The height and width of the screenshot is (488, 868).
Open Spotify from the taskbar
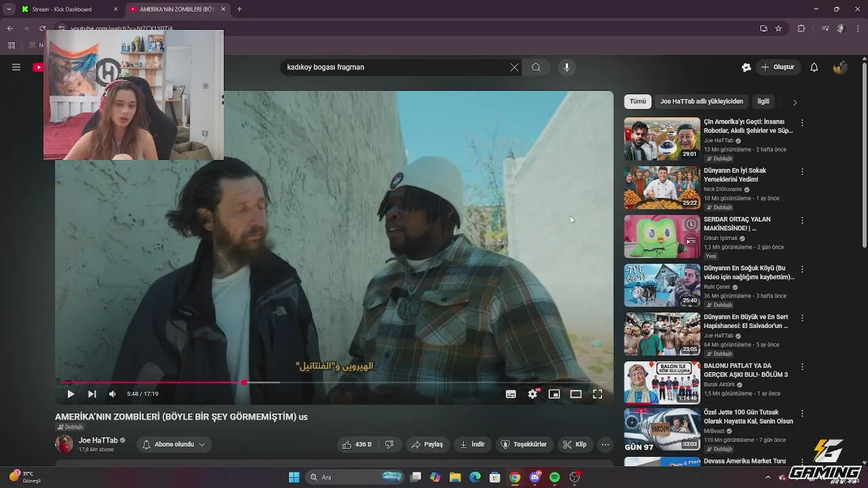(555, 477)
